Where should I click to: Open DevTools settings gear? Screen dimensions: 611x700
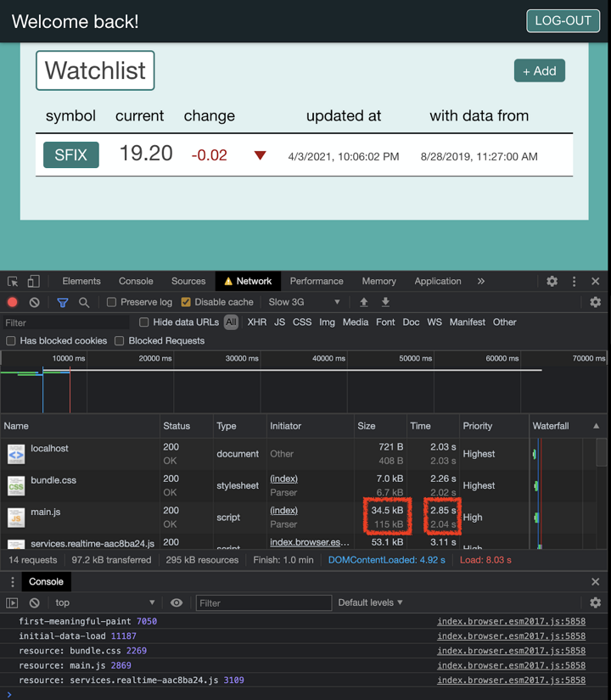point(552,282)
